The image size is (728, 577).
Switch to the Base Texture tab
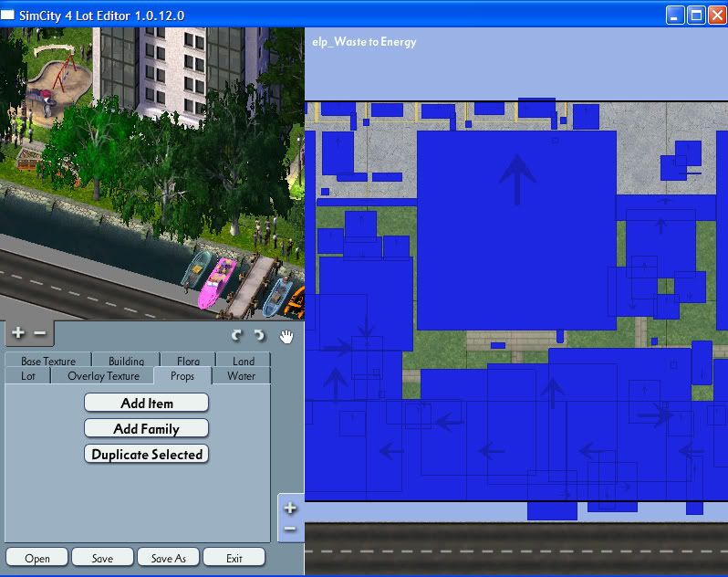click(x=48, y=361)
